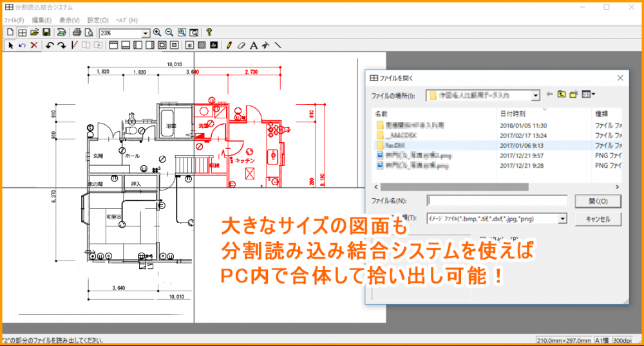Select the eraser tool
644x346 pixels.
pyautogui.click(x=241, y=45)
